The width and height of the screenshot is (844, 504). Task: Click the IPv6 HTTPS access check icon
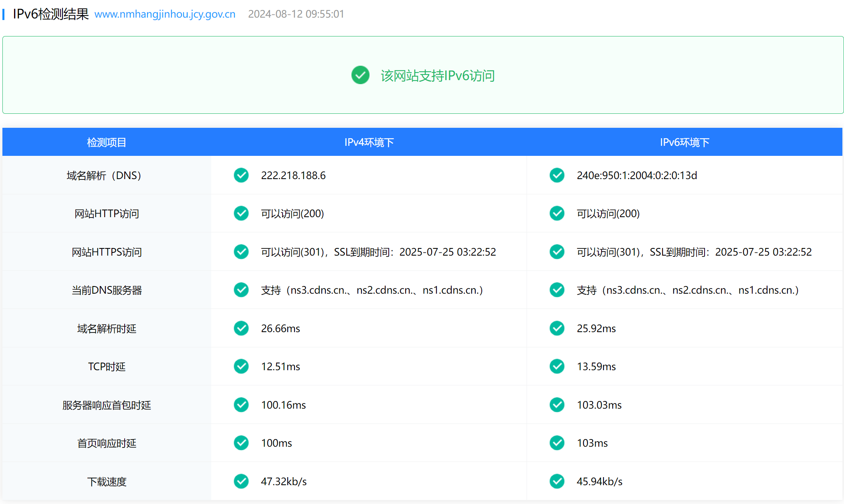click(557, 252)
